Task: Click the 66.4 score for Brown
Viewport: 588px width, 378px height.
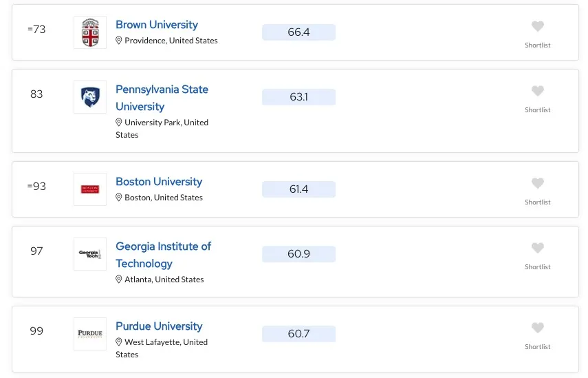Action: [x=298, y=32]
